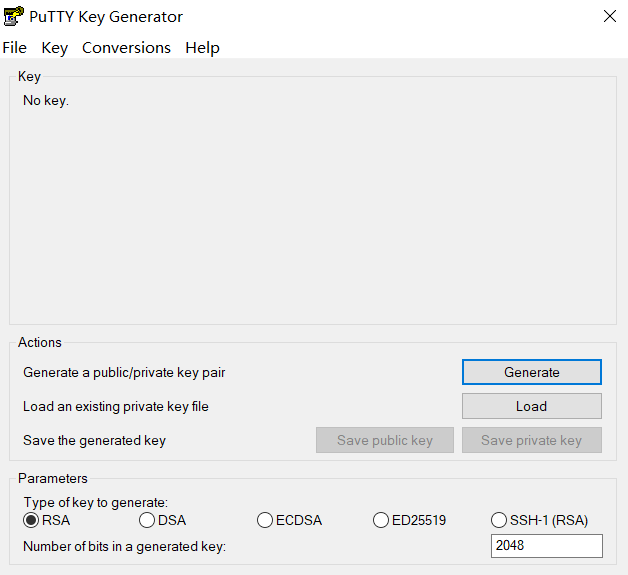
Task: Click the 'Save the generated key' label
Action: tap(95, 440)
